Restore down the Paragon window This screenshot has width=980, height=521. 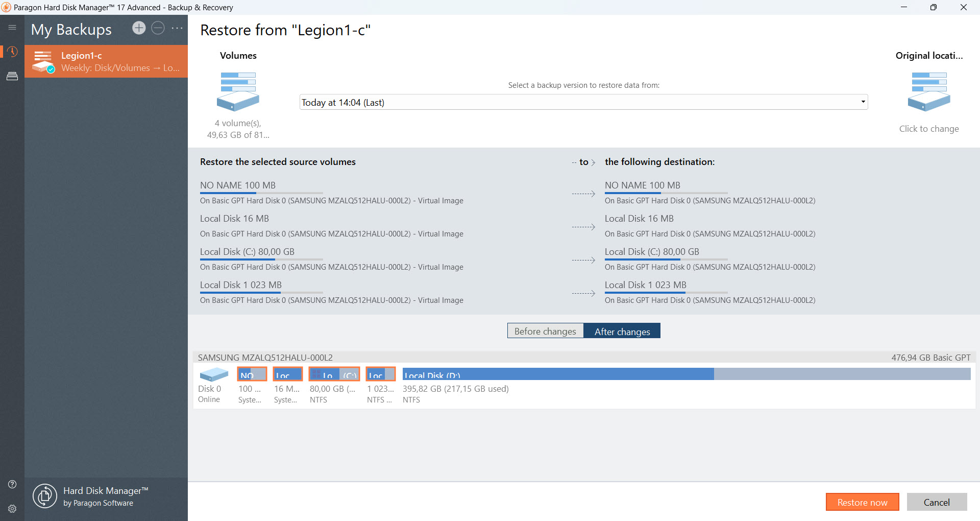[934, 7]
